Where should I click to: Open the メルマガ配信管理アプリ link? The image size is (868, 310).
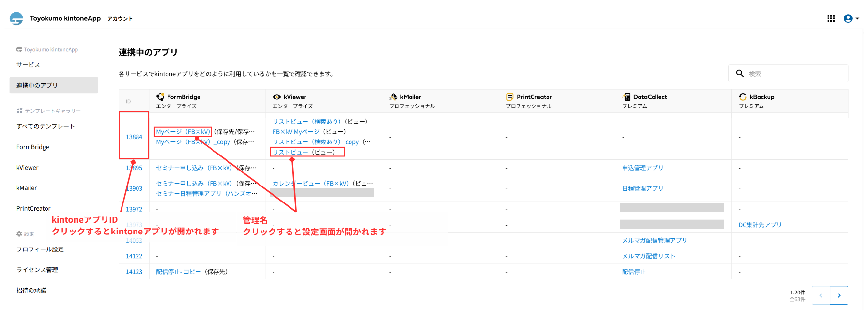point(655,240)
